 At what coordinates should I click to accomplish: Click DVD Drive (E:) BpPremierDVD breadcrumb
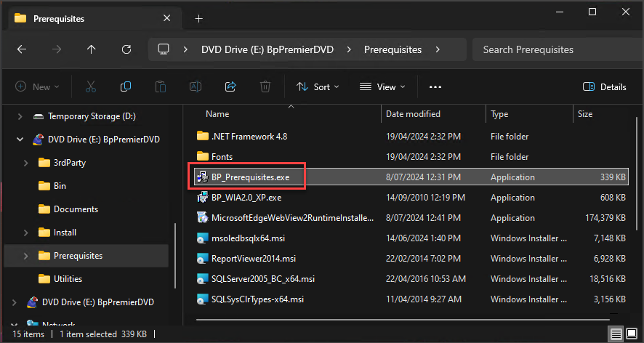coord(267,49)
